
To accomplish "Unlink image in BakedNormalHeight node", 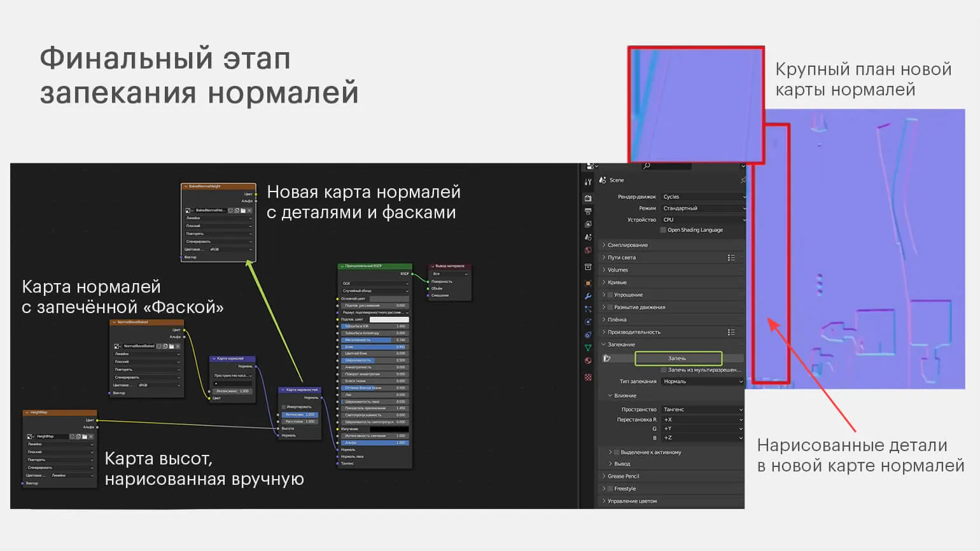I will [x=249, y=210].
